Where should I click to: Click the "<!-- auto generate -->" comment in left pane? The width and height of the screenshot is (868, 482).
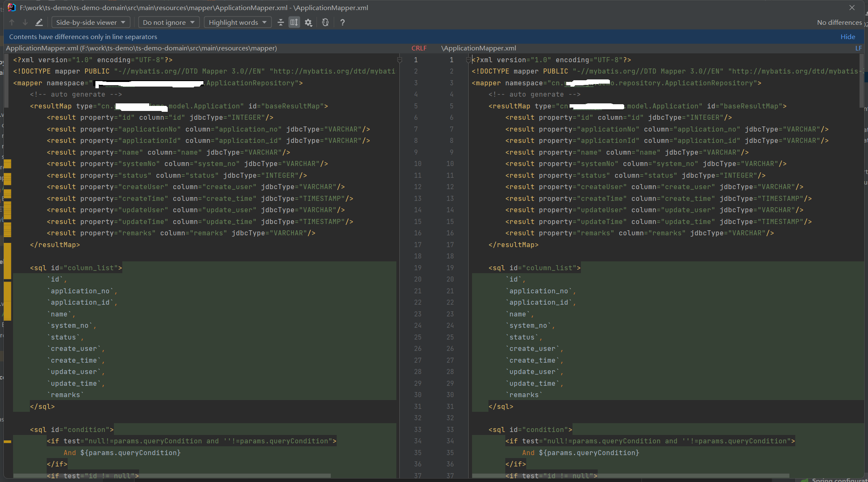[76, 95]
